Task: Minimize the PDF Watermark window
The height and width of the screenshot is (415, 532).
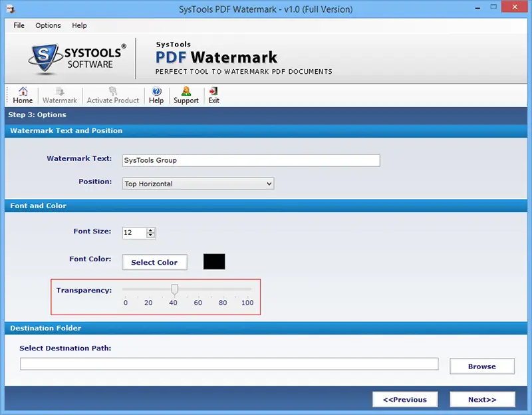Action: tap(477, 7)
